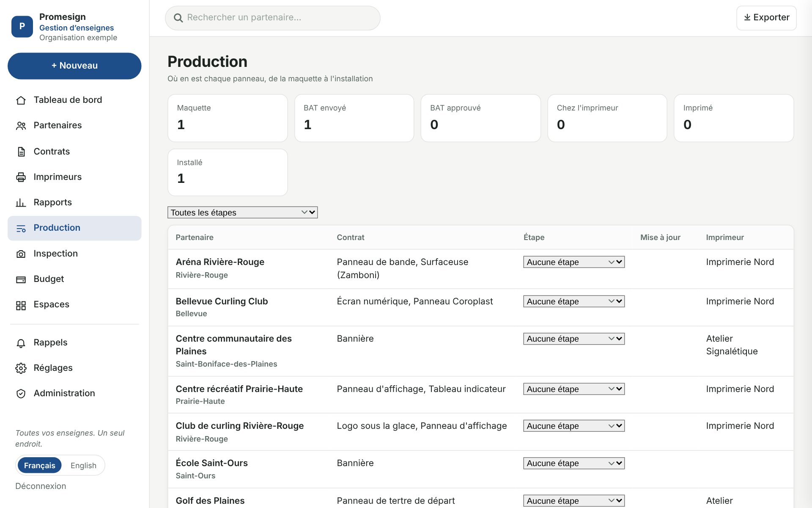Click the Administration shield icon

click(x=21, y=394)
